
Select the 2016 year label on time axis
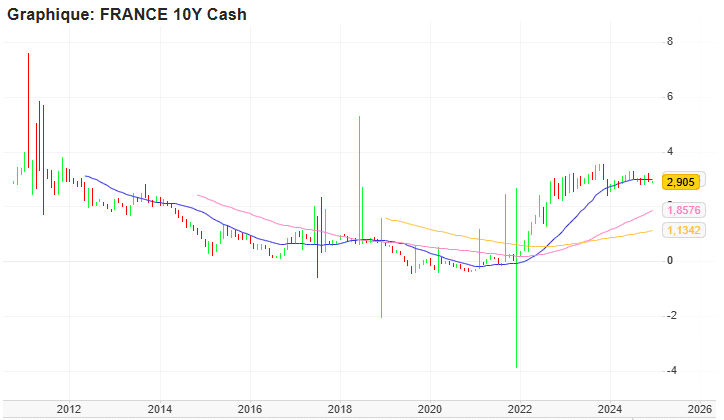coord(249,408)
